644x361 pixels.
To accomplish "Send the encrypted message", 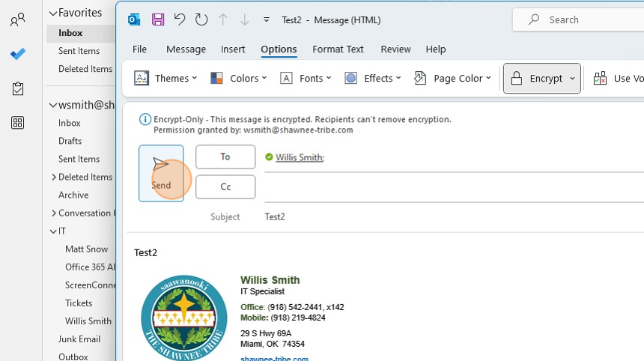I will point(161,173).
